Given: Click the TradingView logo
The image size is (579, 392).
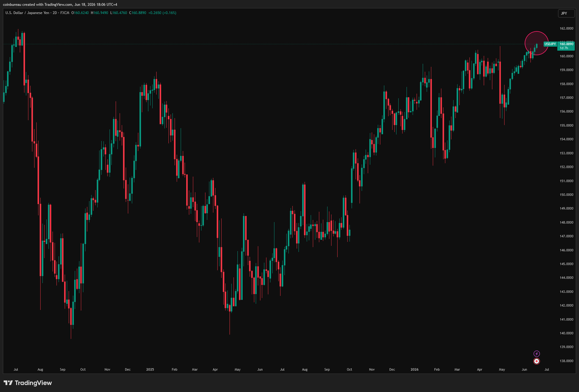Looking at the screenshot, I should point(28,383).
